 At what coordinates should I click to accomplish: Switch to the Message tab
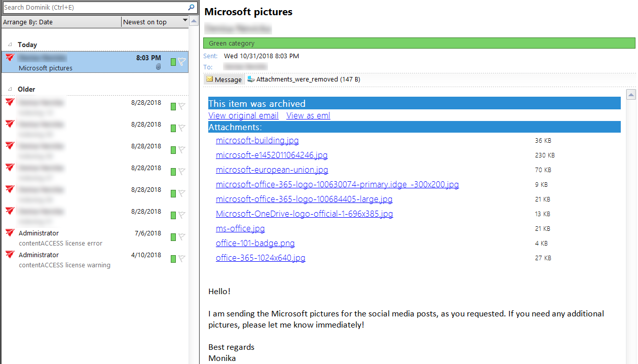point(224,79)
